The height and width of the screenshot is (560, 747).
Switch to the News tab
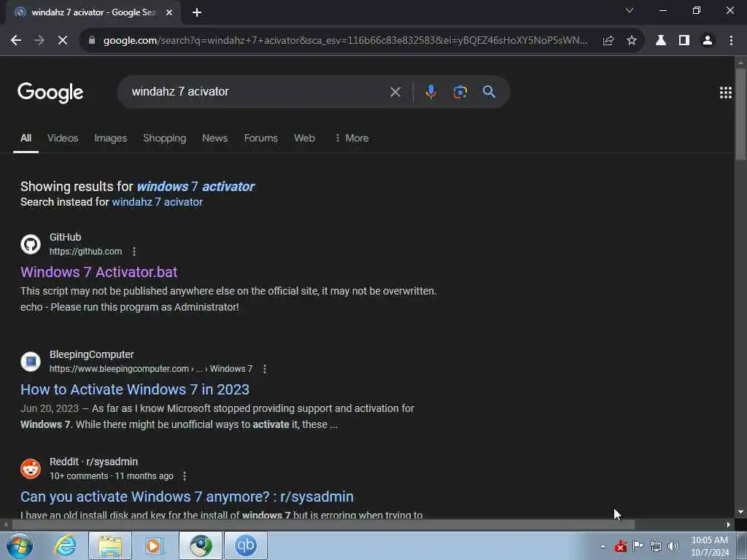(x=215, y=138)
